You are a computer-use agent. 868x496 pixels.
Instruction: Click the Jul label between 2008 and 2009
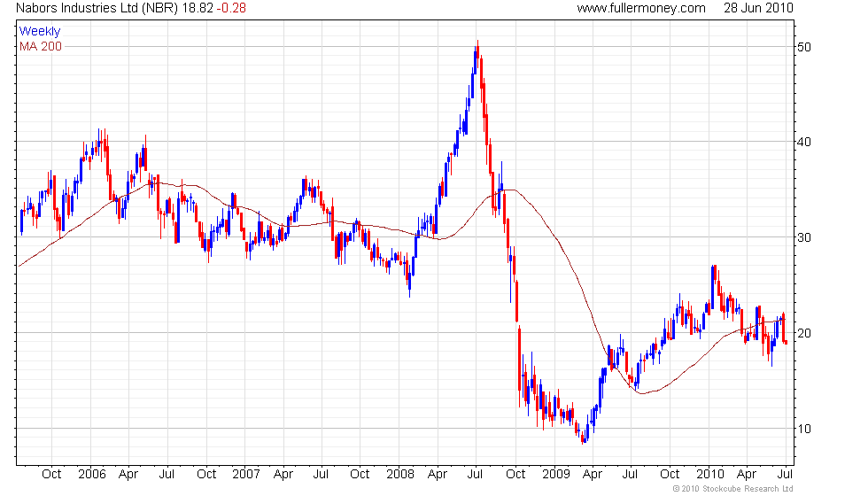[x=475, y=475]
